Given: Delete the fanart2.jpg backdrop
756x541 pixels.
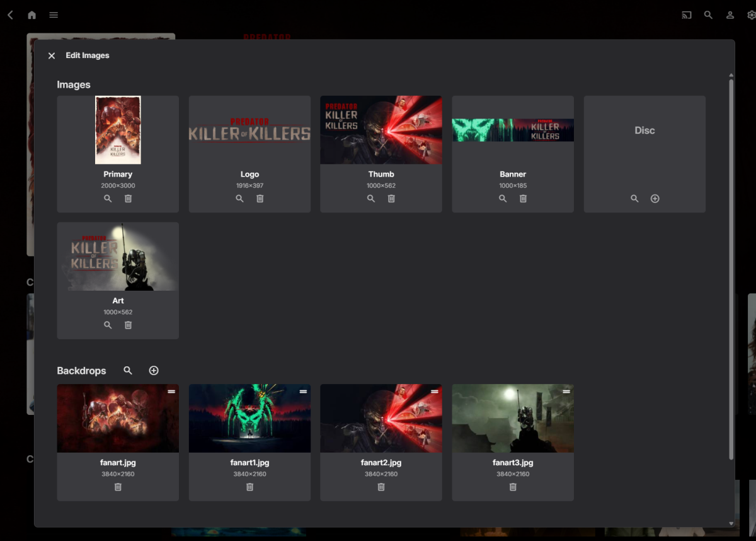Looking at the screenshot, I should tap(381, 487).
